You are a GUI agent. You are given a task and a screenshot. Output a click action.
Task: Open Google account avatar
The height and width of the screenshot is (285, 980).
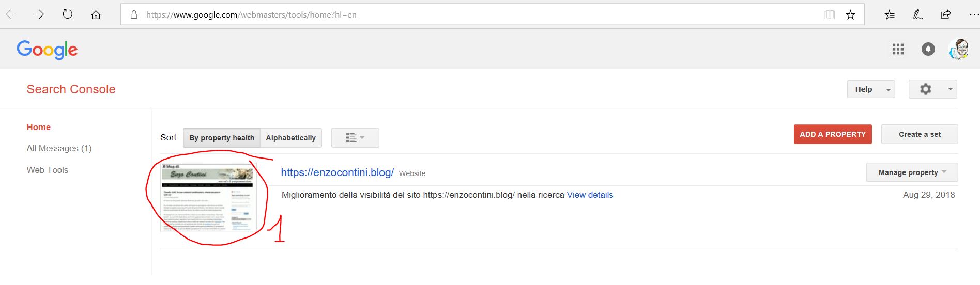[959, 49]
